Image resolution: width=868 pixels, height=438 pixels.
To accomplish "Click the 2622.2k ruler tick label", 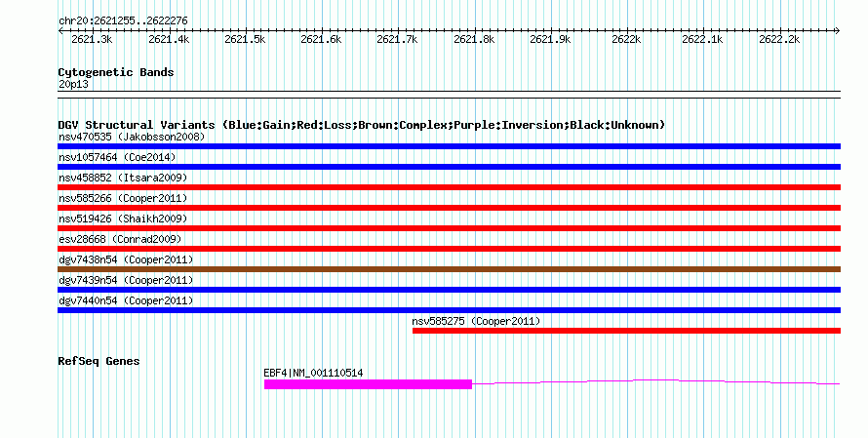I will tap(779, 39).
